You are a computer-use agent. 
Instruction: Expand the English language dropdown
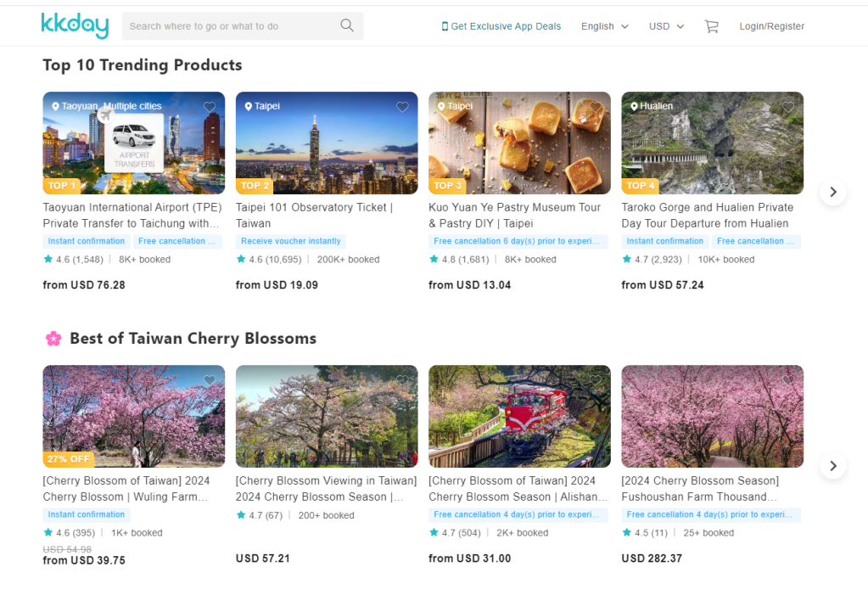click(604, 26)
